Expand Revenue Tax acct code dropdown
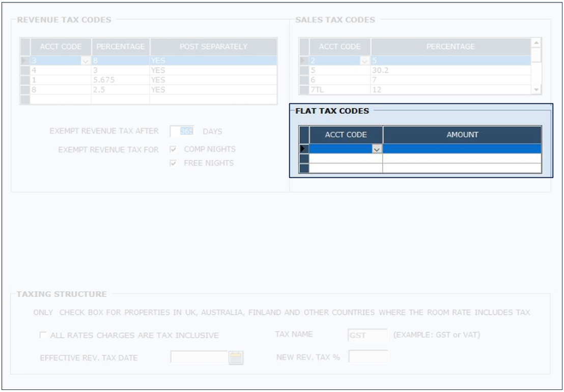 tap(85, 61)
